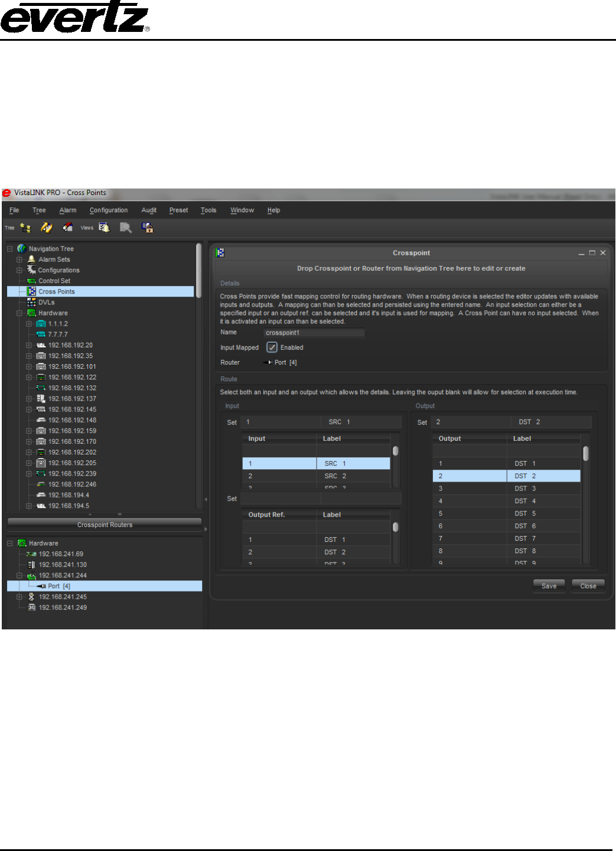Collapse the Navigation Tree root node

10,249
